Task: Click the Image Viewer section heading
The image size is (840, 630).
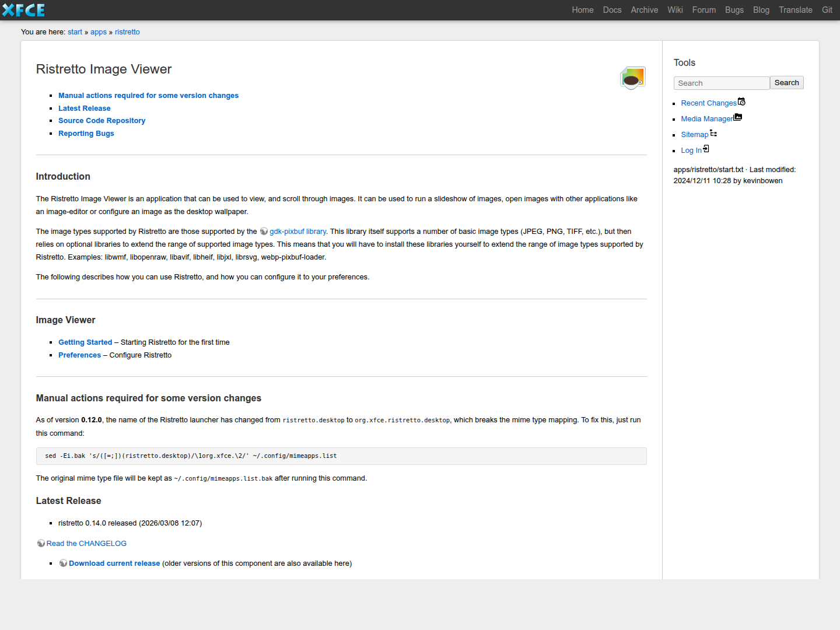Action: click(x=65, y=320)
